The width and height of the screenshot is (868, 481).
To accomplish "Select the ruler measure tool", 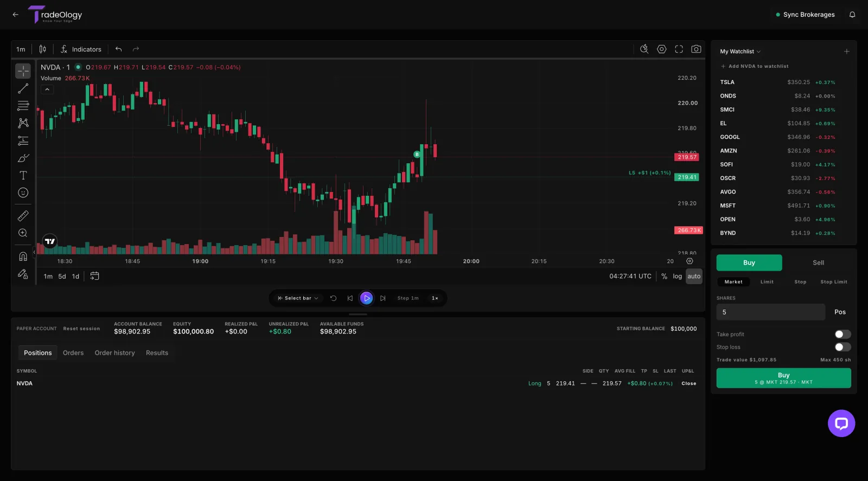I will (23, 216).
